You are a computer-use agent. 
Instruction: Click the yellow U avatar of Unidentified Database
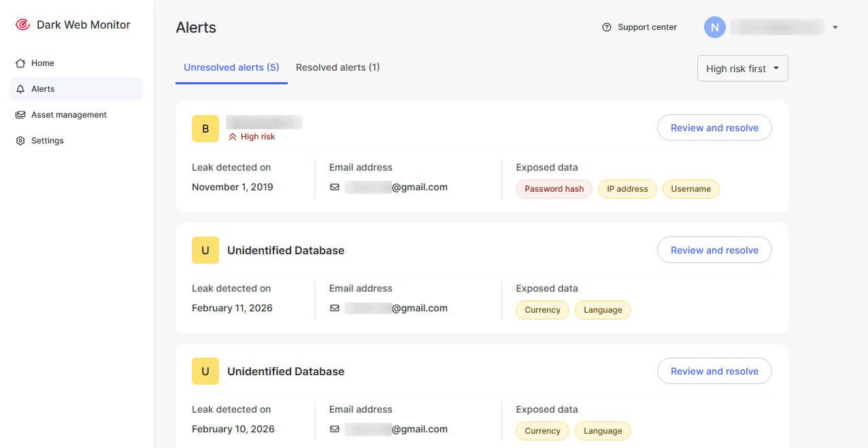(x=205, y=249)
